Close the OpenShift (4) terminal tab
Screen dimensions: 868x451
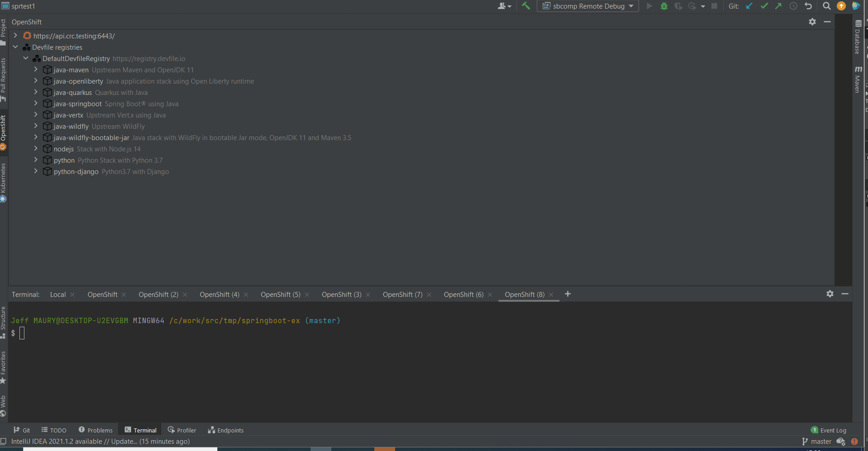246,295
